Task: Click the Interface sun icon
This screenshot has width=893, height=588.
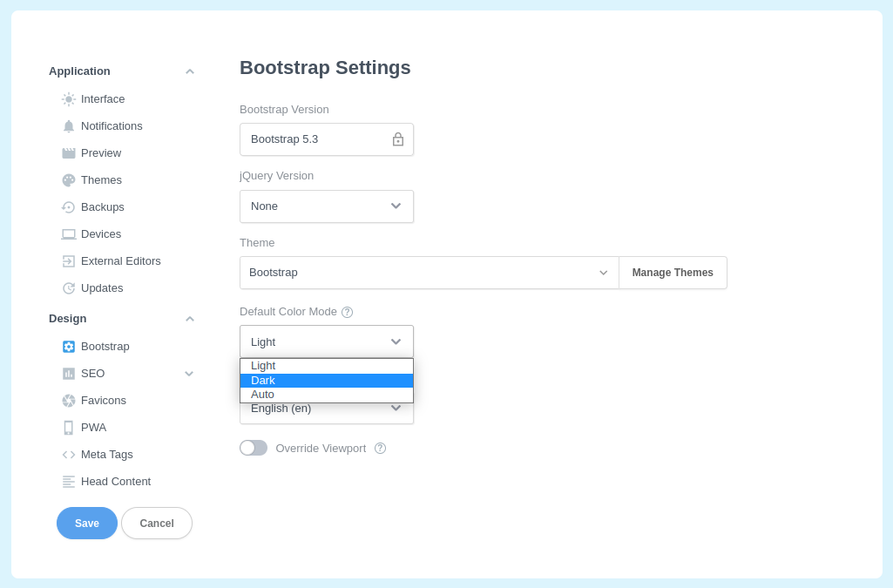Action: tap(69, 99)
